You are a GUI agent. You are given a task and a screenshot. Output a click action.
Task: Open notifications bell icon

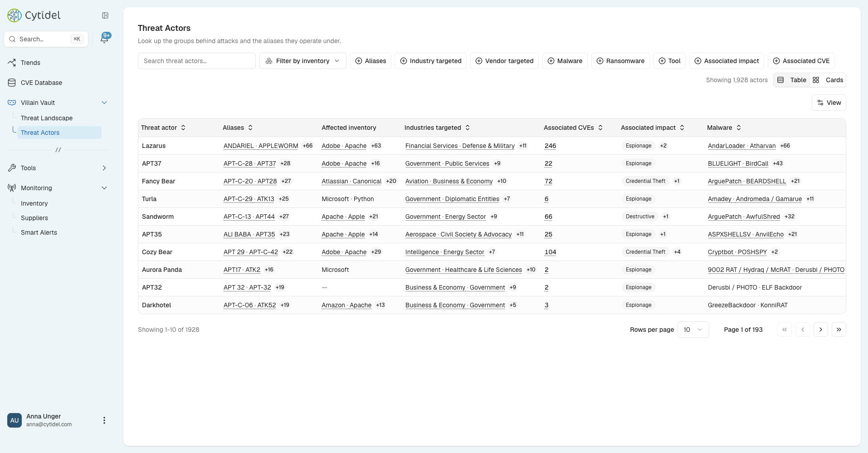(104, 39)
